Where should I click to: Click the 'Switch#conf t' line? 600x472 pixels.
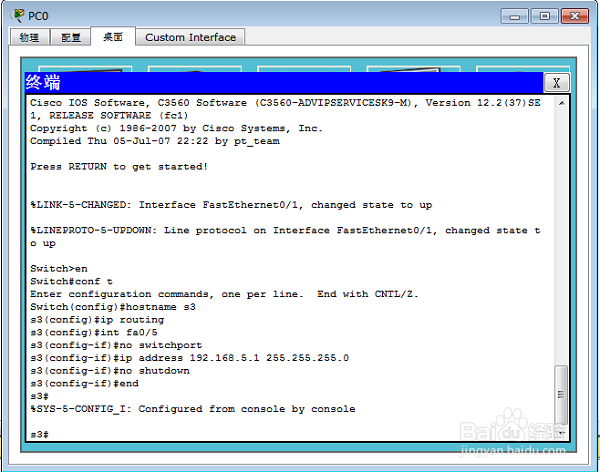click(x=72, y=281)
